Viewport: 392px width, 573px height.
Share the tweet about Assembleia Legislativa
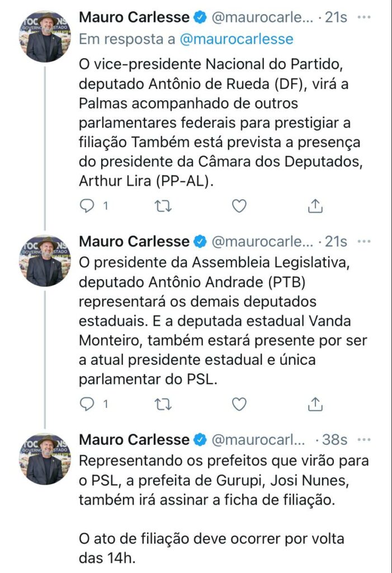(315, 403)
